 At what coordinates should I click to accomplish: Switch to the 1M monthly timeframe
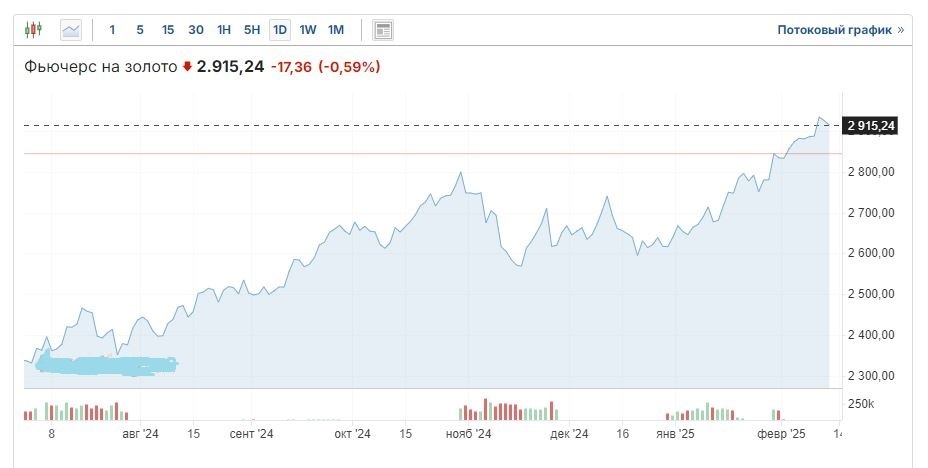[336, 30]
